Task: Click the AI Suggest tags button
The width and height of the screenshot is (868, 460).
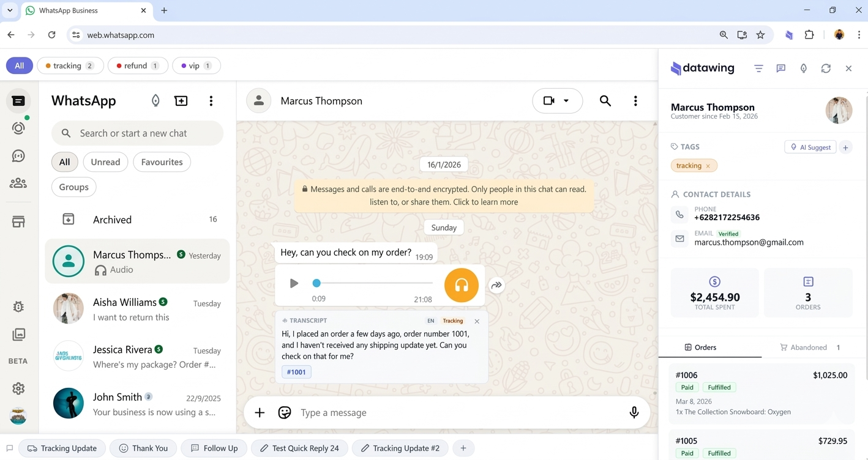Action: click(x=810, y=147)
